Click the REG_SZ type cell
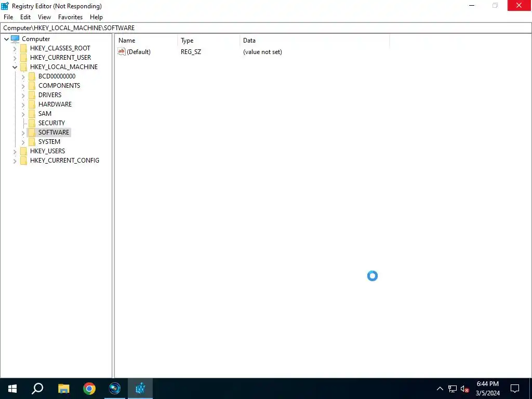The height and width of the screenshot is (399, 532). (191, 52)
